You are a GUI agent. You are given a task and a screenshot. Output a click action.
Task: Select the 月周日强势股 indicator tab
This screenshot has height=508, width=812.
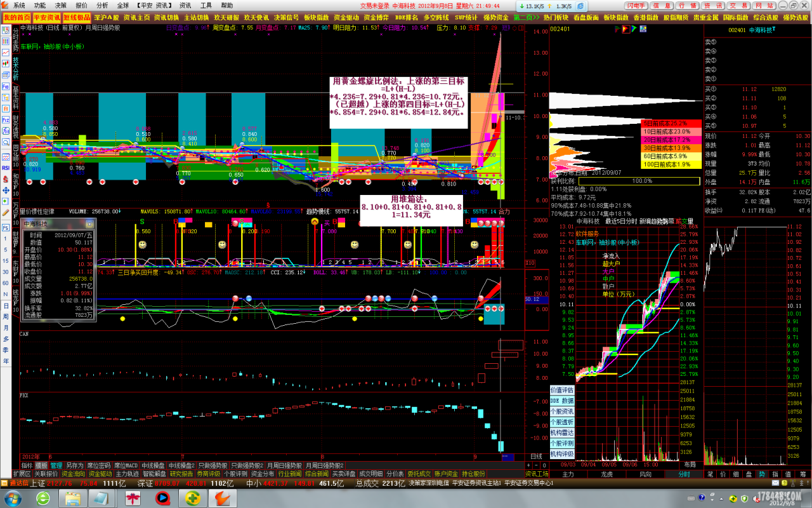pyautogui.click(x=284, y=465)
